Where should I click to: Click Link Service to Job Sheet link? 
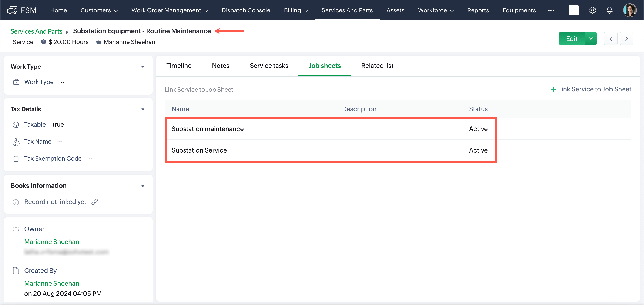[x=591, y=89]
